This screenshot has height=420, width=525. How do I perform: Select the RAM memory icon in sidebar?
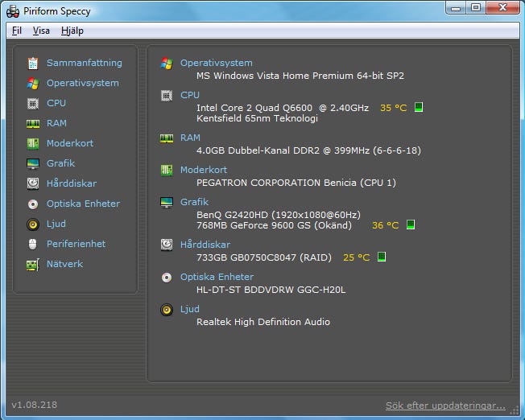[x=32, y=123]
